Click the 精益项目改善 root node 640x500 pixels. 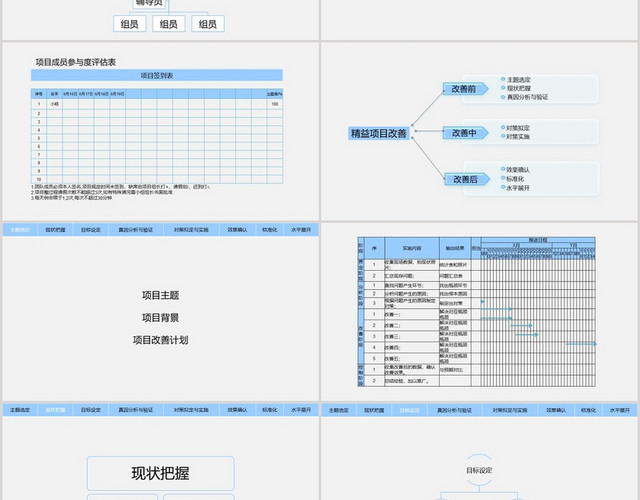[x=379, y=133]
